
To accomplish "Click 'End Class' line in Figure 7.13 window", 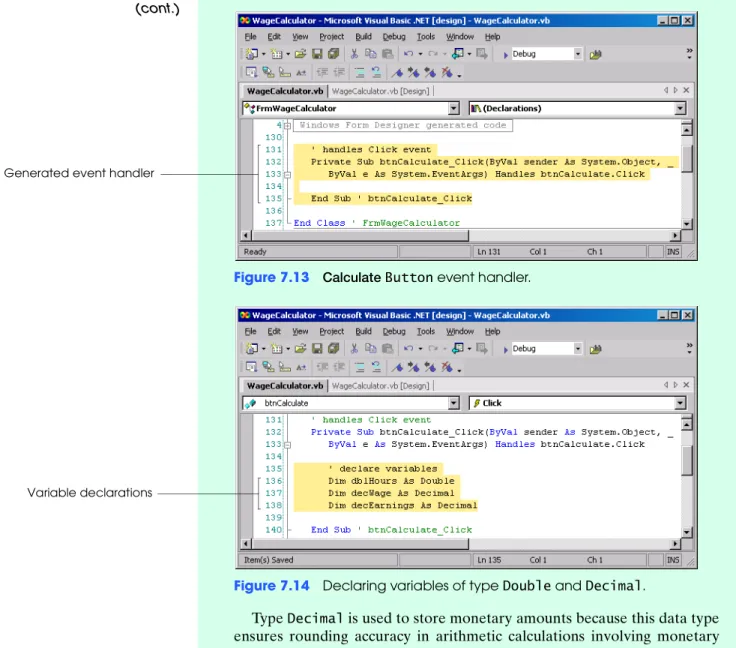I will pyautogui.click(x=376, y=223).
